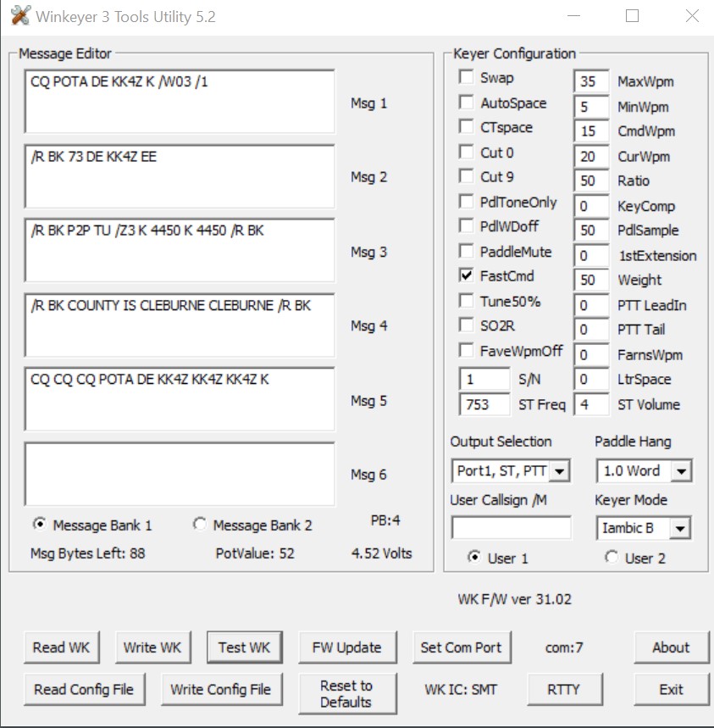The height and width of the screenshot is (728, 714).
Task: Enable the Swap checkbox
Action: click(x=467, y=78)
